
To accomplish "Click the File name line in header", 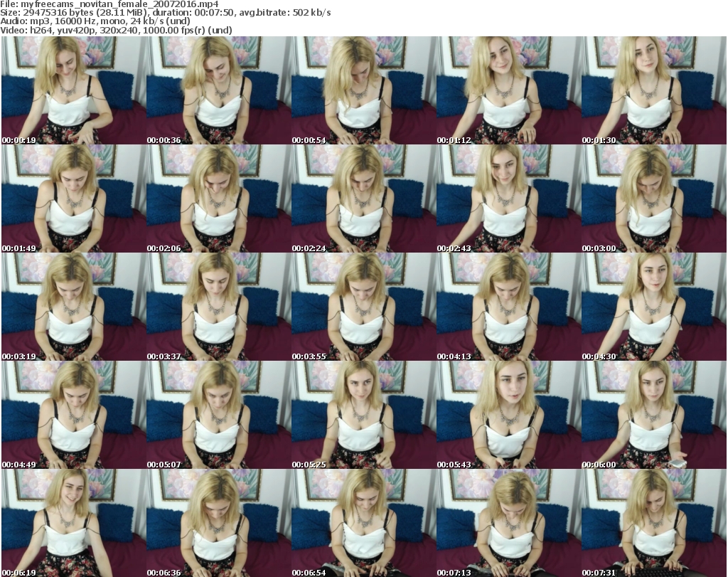I will tap(109, 4).
